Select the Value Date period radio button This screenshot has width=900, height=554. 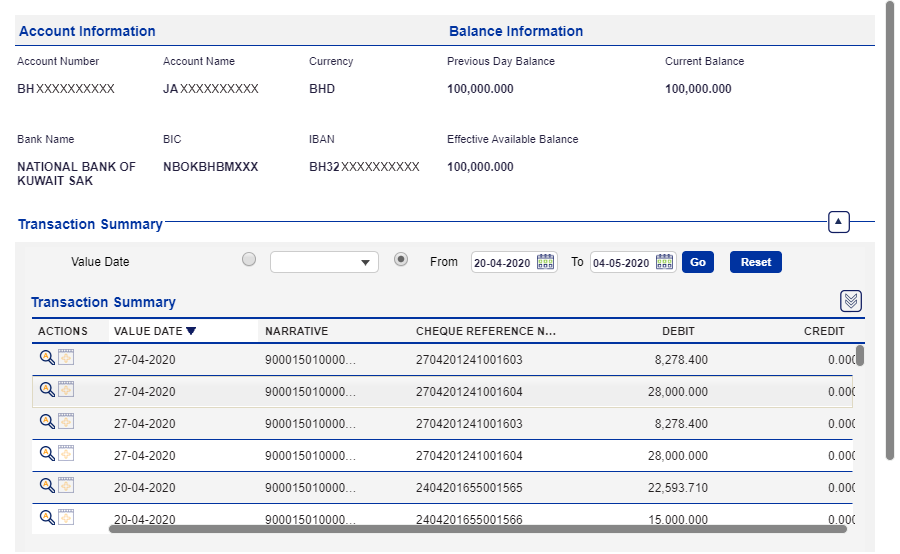click(x=249, y=260)
